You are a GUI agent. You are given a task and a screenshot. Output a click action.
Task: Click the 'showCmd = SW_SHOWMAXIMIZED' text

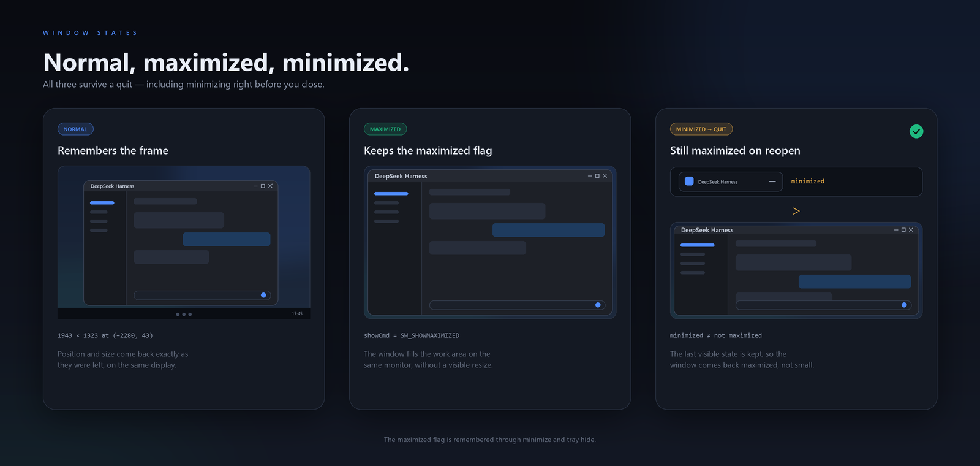pyautogui.click(x=412, y=335)
